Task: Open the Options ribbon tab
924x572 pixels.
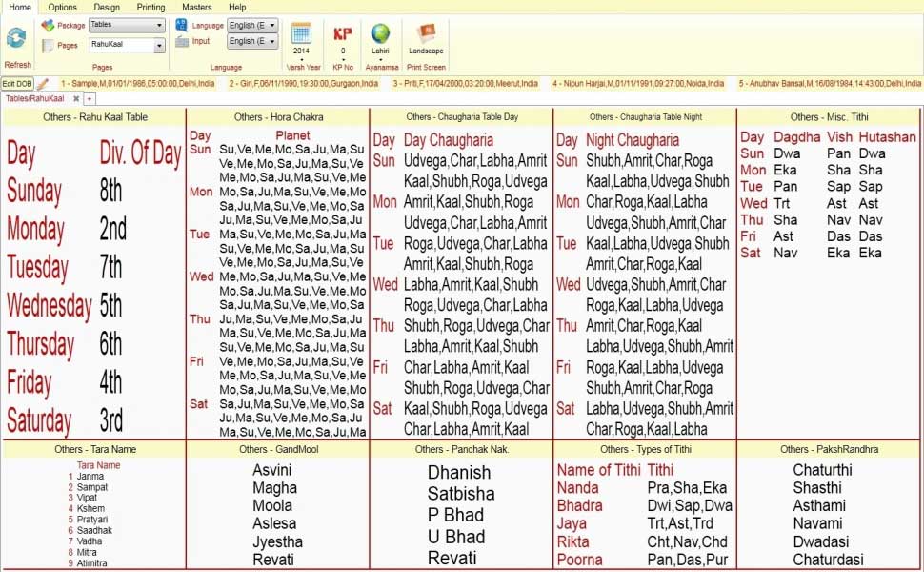Action: 63,7
